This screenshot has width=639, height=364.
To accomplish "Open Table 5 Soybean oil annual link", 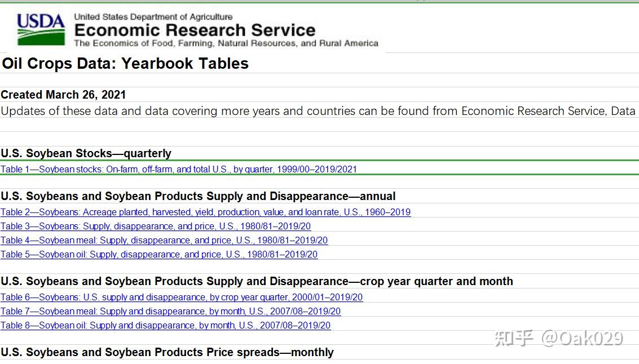I will (x=159, y=255).
